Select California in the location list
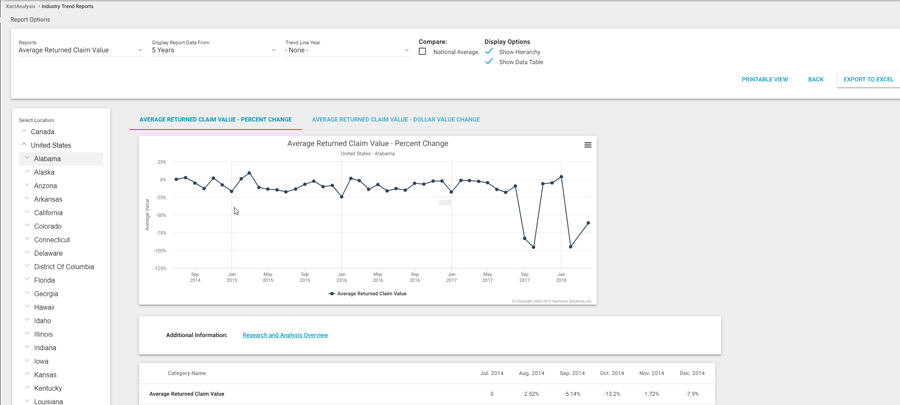Viewport: 900px width, 405px height. (48, 213)
